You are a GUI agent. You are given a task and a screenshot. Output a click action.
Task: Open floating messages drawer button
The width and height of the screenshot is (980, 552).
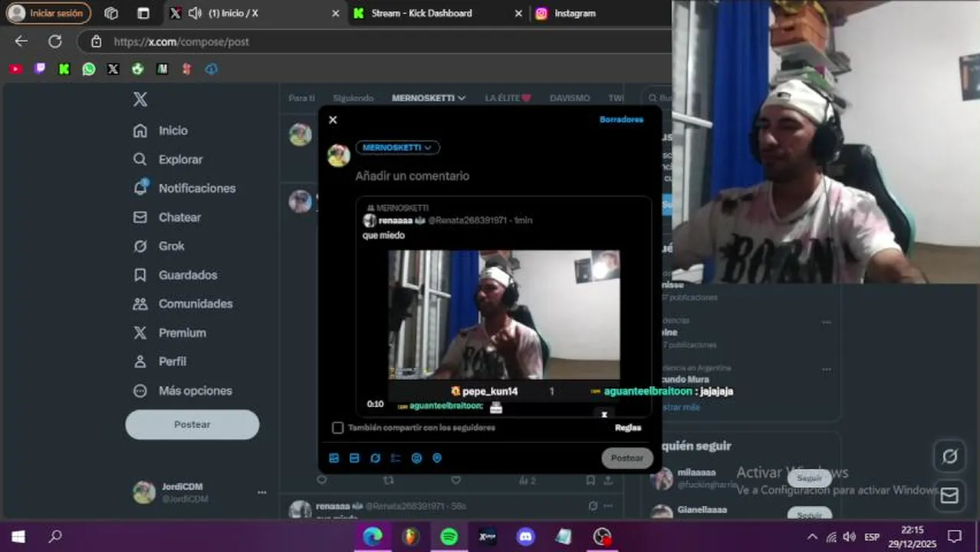tap(949, 495)
